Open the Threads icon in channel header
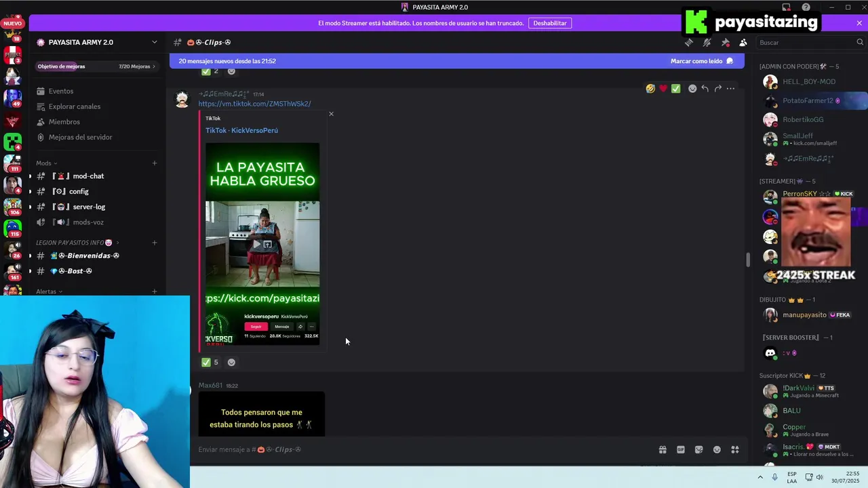Image resolution: width=868 pixels, height=488 pixels. point(689,42)
